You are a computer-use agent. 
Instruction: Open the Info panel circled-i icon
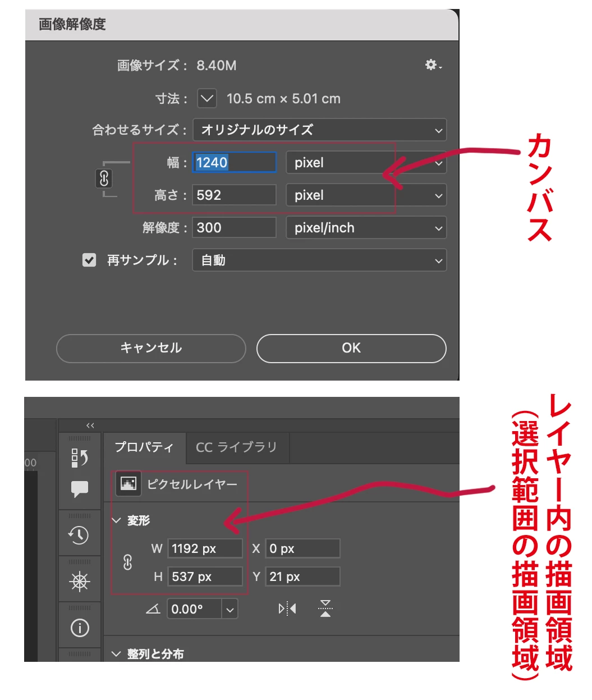click(80, 628)
